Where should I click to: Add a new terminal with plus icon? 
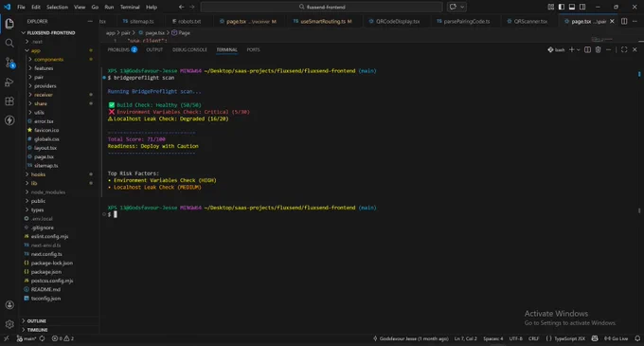click(571, 49)
